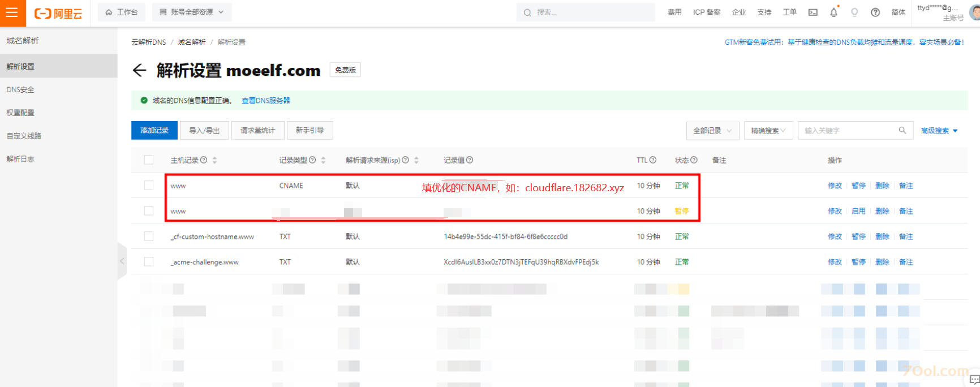Screen dimensions: 980x387
Task: Open the GTM free trial banner link
Action: [844, 42]
